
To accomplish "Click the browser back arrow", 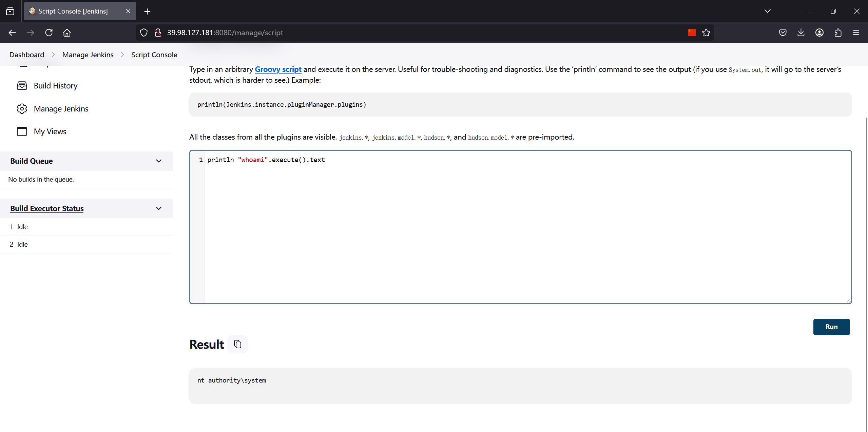I will (x=12, y=33).
